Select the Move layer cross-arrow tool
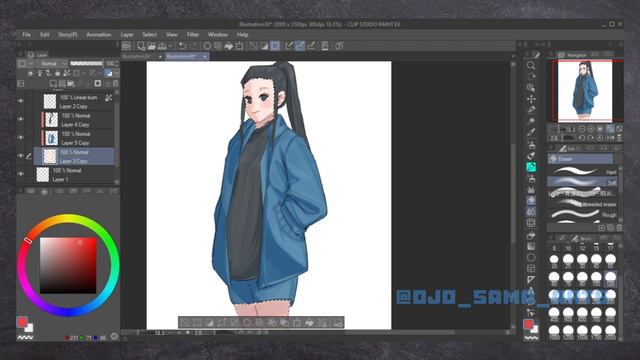 [x=531, y=99]
